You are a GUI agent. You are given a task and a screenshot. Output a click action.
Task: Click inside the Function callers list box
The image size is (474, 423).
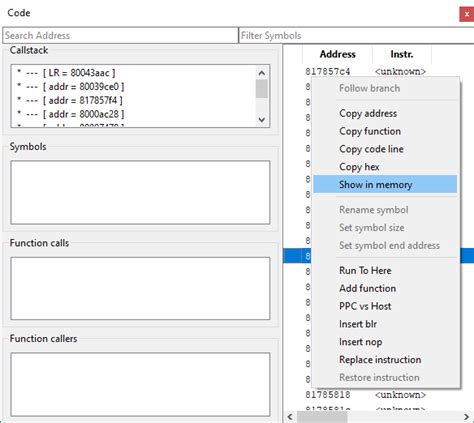140,384
